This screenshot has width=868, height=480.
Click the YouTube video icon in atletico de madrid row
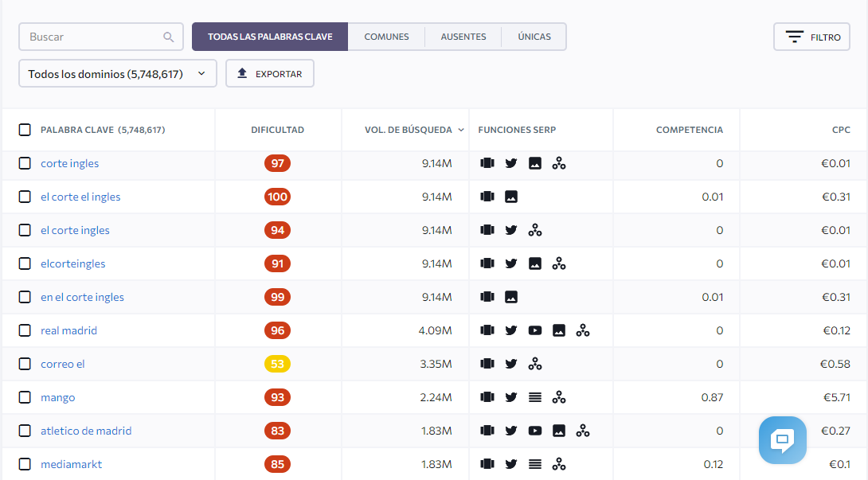tap(535, 431)
